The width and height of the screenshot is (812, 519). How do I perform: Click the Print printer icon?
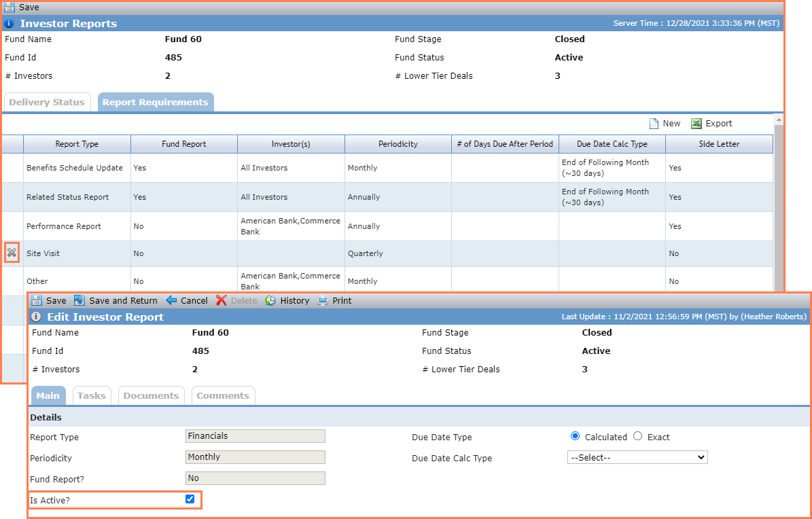[323, 300]
